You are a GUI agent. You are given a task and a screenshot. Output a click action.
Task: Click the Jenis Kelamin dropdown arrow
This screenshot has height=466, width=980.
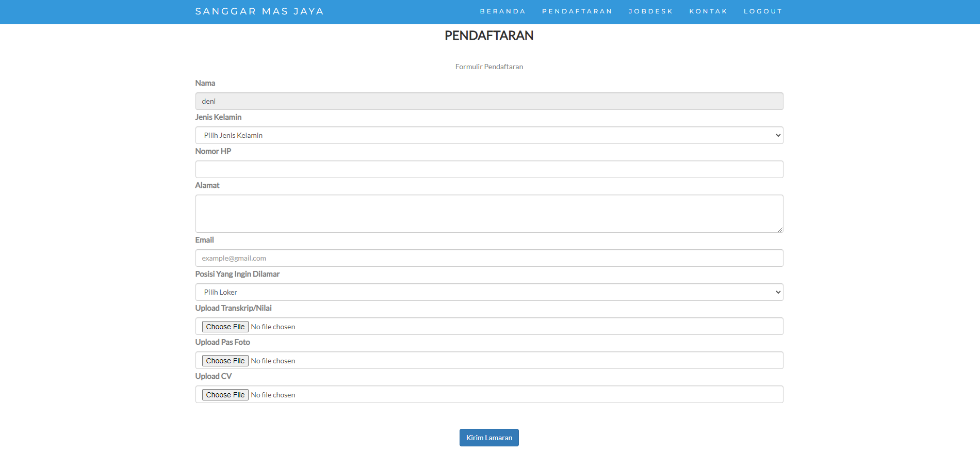778,135
